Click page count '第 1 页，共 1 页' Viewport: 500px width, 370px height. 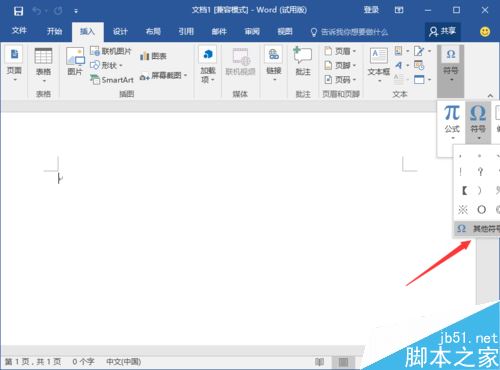(33, 361)
